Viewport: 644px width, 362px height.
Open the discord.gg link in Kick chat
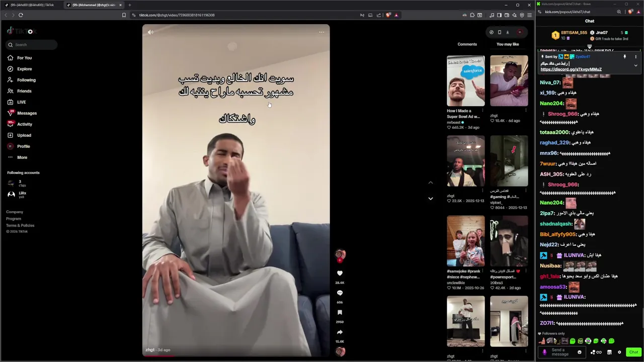571,69
